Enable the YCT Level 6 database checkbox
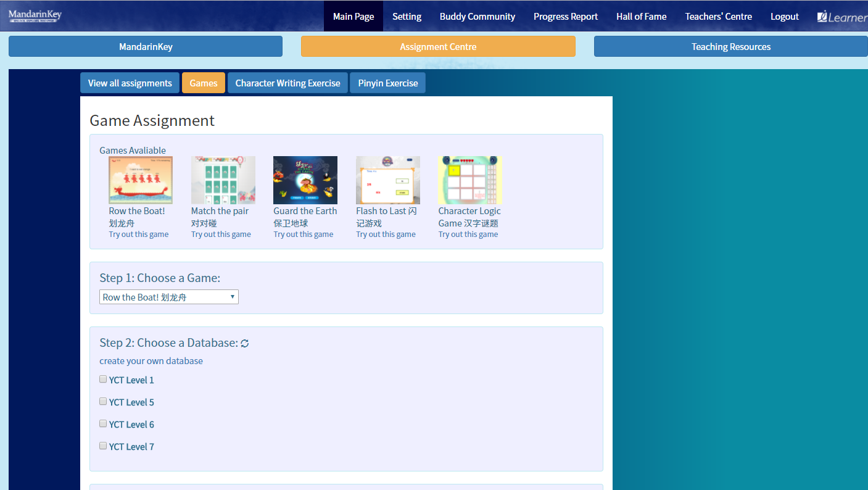 [x=103, y=423]
